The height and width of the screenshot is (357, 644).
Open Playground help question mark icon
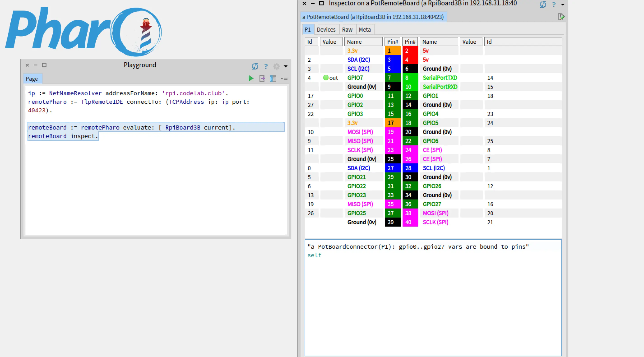click(266, 67)
